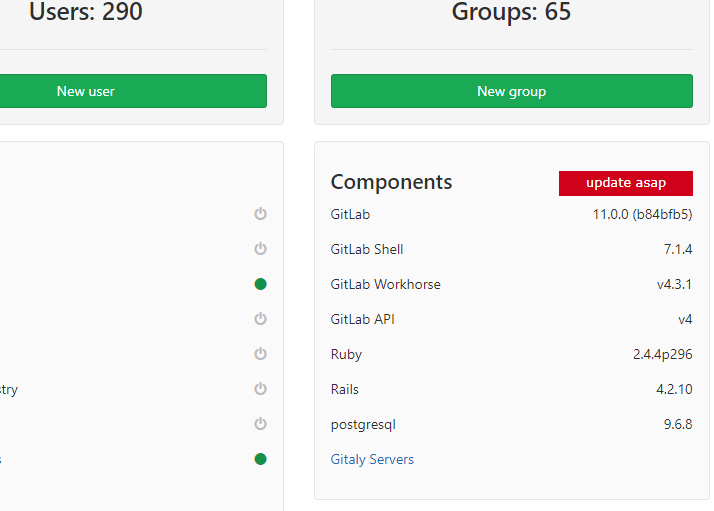Click the Groups: 65 count heading
The width and height of the screenshot is (714, 511).
511,11
